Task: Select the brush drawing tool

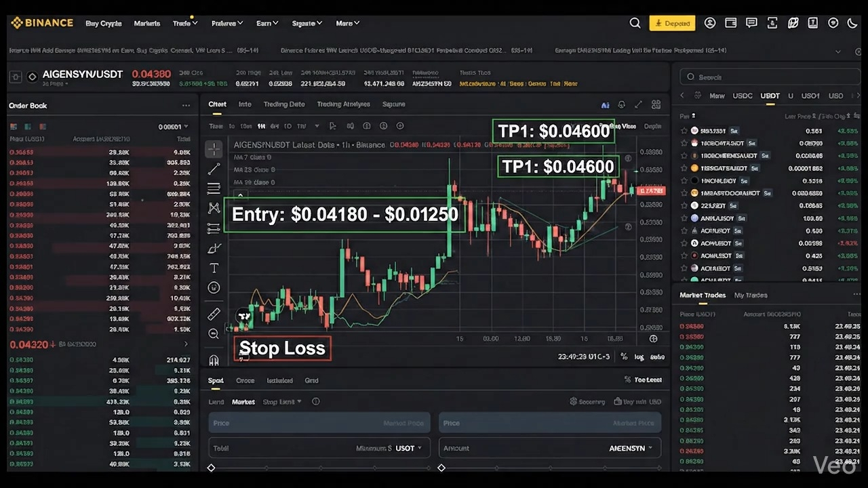Action: click(214, 248)
